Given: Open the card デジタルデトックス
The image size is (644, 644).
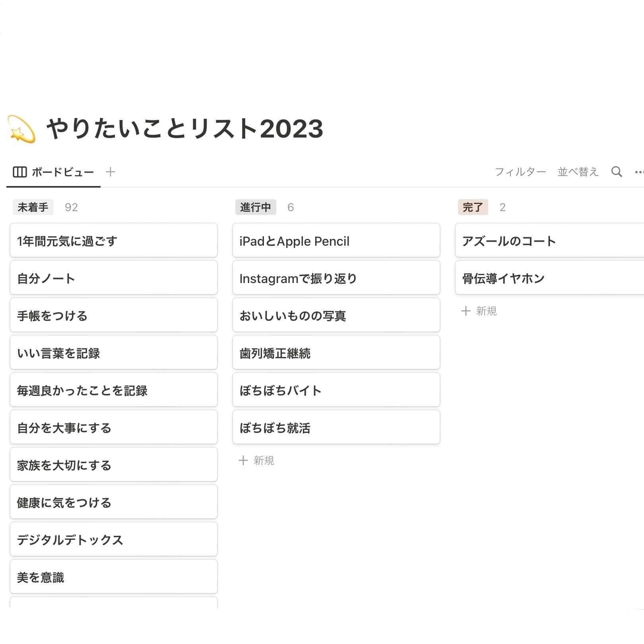Looking at the screenshot, I should 113,539.
